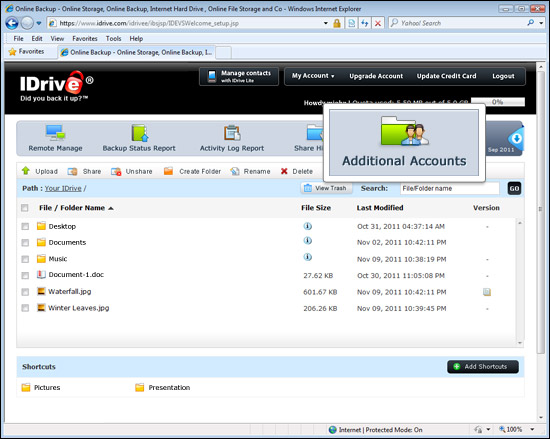
Task: Open the Favorites menu
Action: pyautogui.click(x=85, y=39)
